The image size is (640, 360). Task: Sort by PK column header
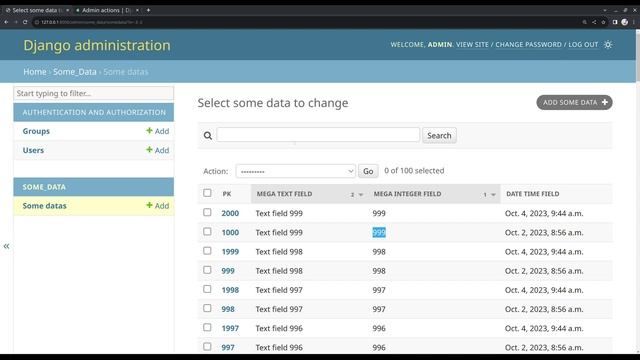point(227,194)
